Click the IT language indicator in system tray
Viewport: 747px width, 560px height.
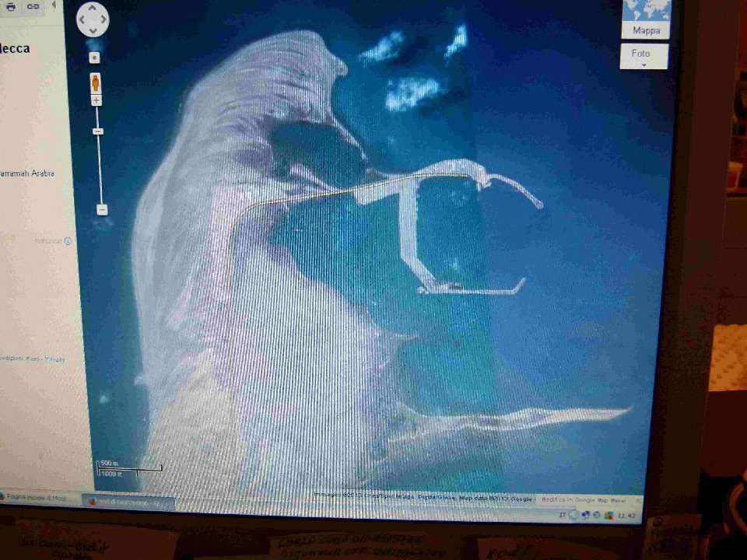coord(563,515)
